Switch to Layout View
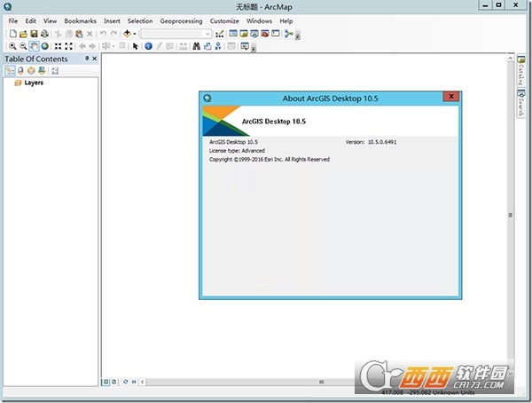Viewport: 532px width, 403px height. click(114, 382)
